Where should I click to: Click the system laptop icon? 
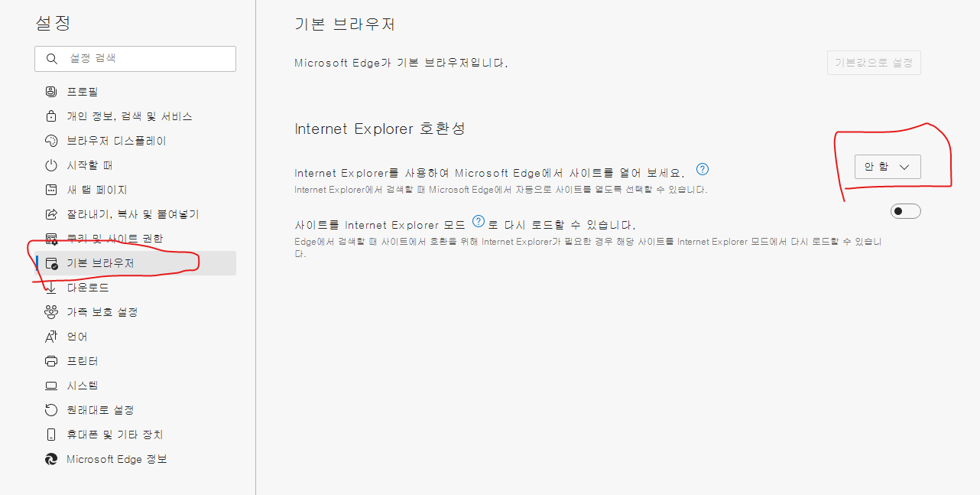[51, 386]
